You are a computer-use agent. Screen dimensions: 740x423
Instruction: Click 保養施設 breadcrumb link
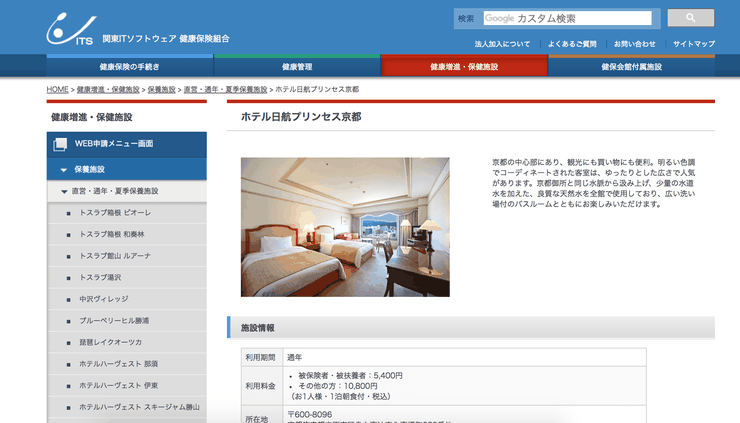161,89
